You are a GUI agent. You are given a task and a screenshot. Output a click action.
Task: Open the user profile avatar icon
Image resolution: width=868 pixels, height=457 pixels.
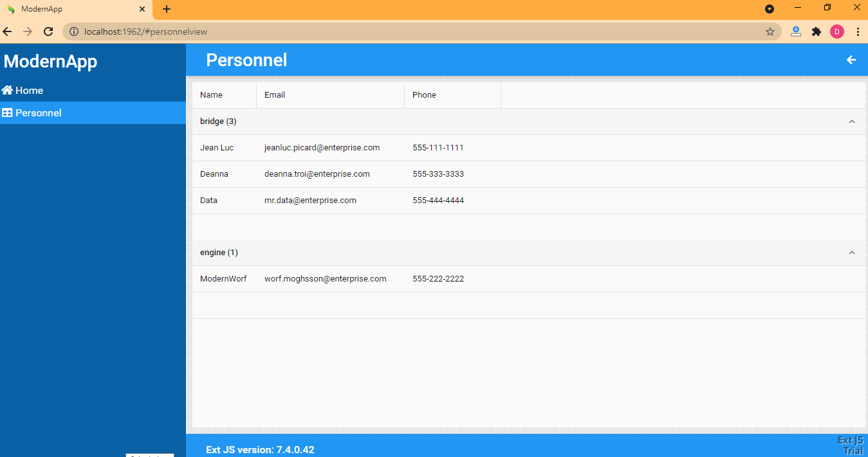(x=836, y=31)
